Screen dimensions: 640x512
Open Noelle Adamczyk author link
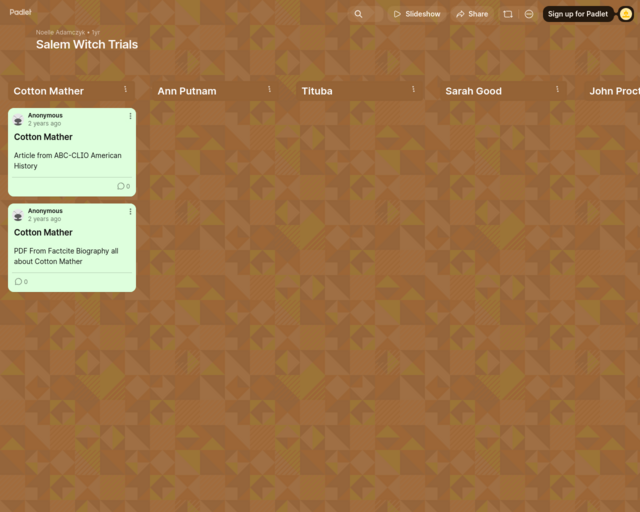click(x=60, y=32)
